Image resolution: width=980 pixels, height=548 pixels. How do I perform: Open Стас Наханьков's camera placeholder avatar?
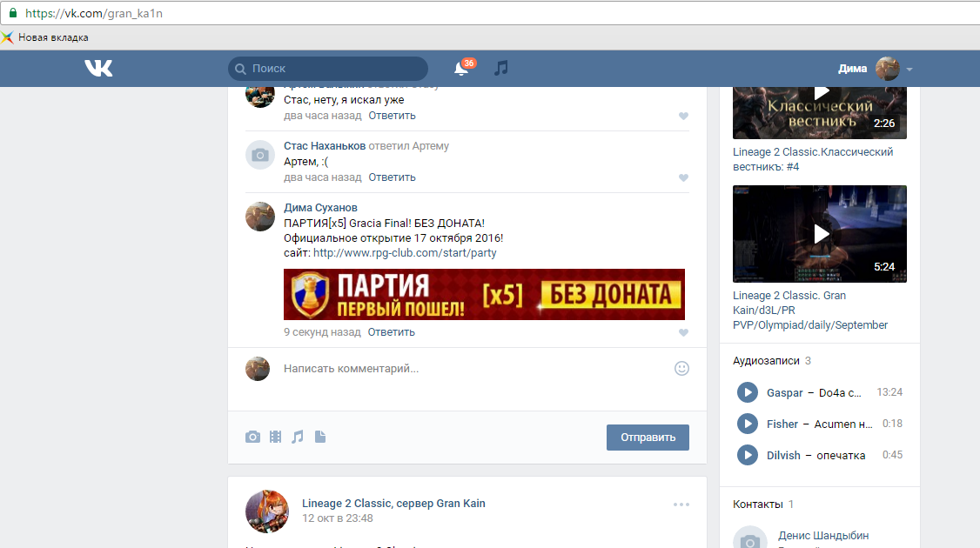[260, 155]
